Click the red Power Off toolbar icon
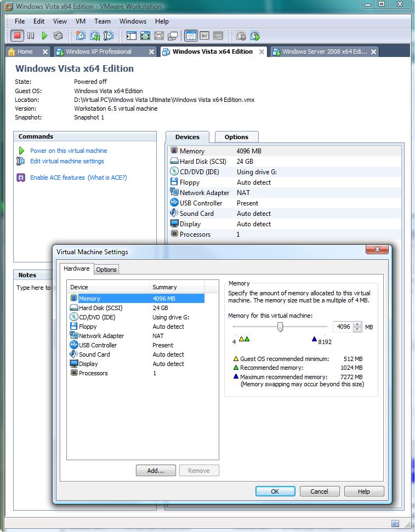Image resolution: width=415 pixels, height=532 pixels. [x=17, y=35]
